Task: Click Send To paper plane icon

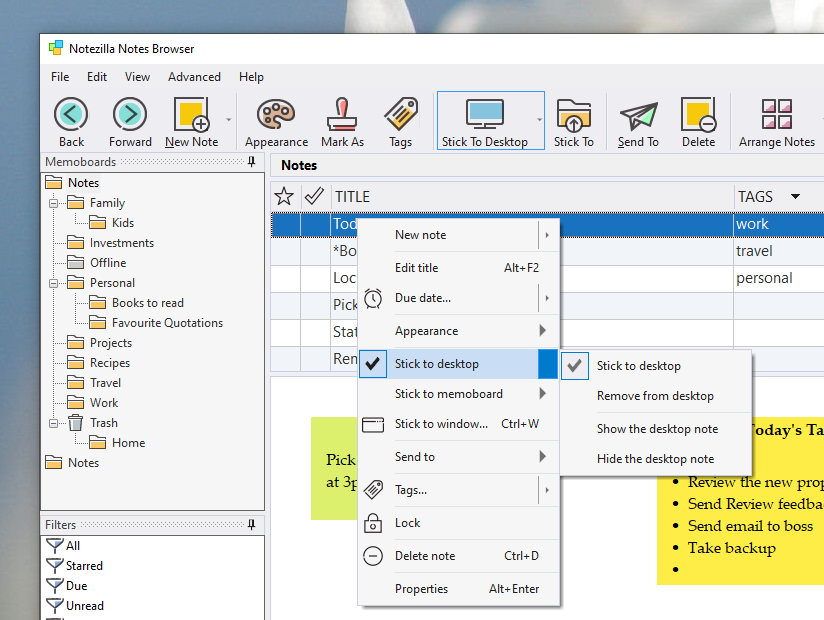Action: coord(638,115)
